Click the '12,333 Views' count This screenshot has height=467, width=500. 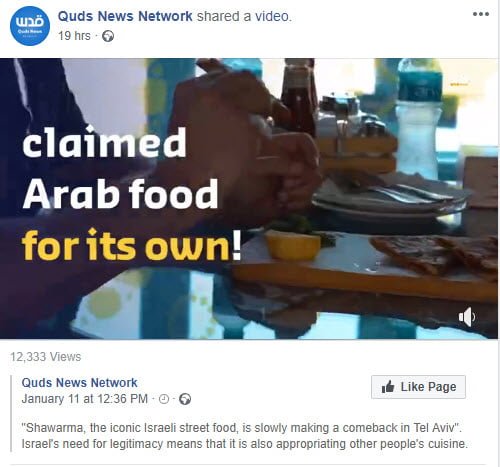pyautogui.click(x=46, y=357)
